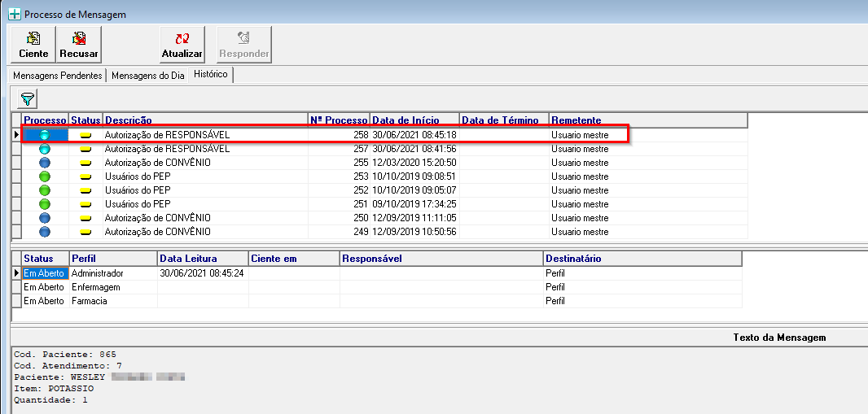Image resolution: width=868 pixels, height=414 pixels.
Task: Click blue process icon for process 255
Action: click(x=45, y=163)
